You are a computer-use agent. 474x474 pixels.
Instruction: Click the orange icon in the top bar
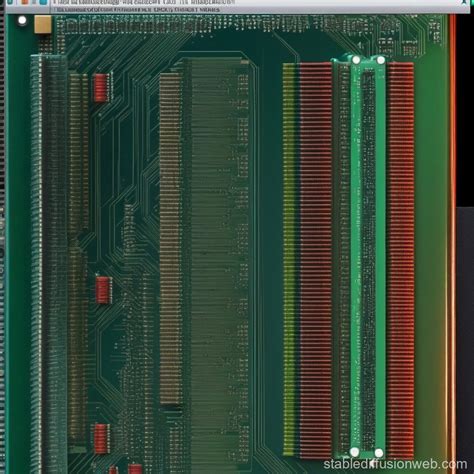coord(25,2)
